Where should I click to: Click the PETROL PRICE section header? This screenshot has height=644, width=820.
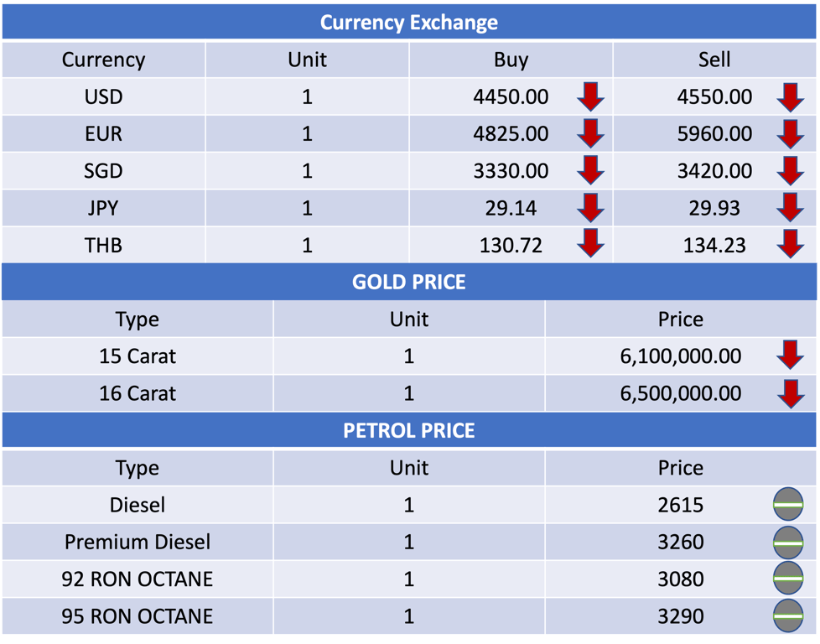tap(409, 430)
